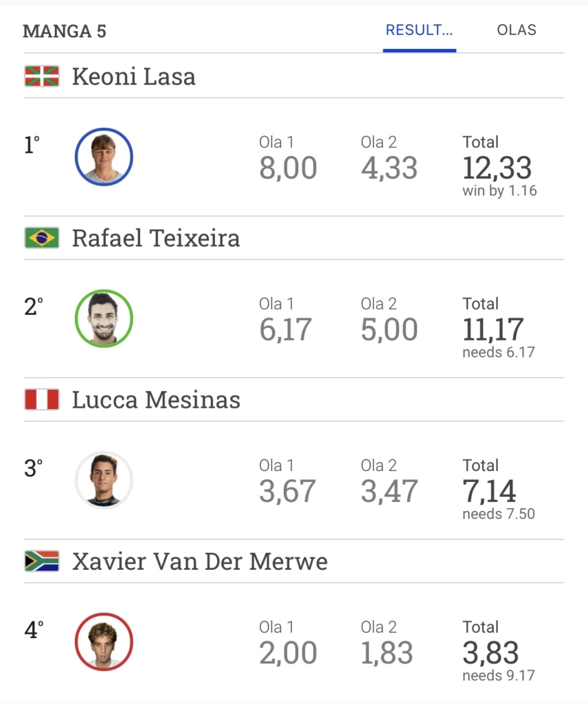Image resolution: width=588 pixels, height=704 pixels.
Task: Select Lucca Mesinas's athlete avatar
Action: pos(104,480)
